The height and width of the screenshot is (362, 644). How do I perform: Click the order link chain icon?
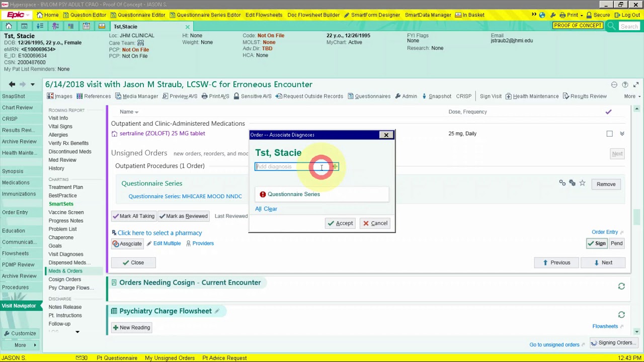click(562, 184)
